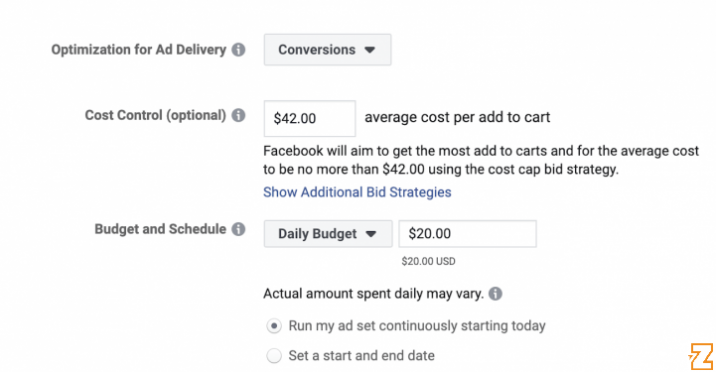Viewport: 716px width, 372px height.
Task: Click the $20.00 USD caption under budget
Action: coord(428,262)
